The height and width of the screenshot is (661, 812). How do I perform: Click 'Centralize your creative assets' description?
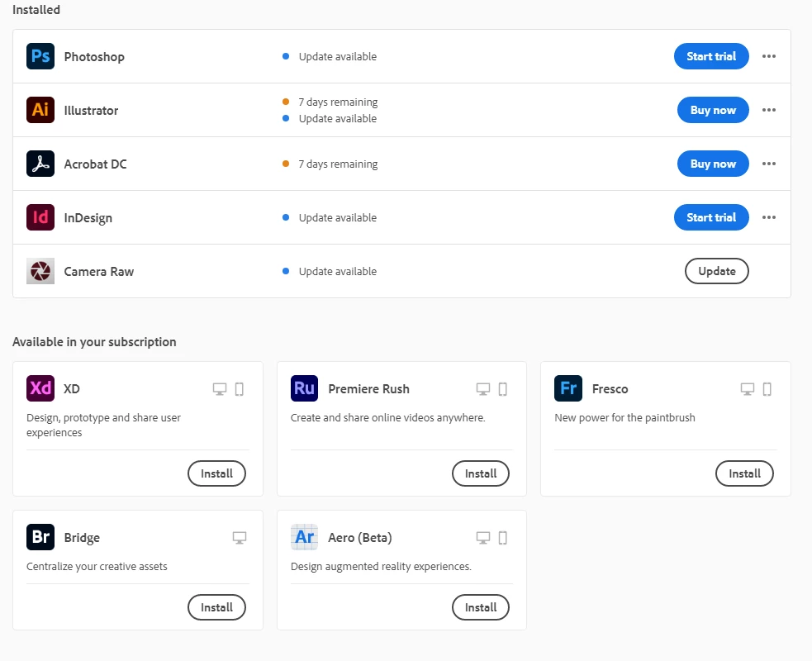pos(97,566)
